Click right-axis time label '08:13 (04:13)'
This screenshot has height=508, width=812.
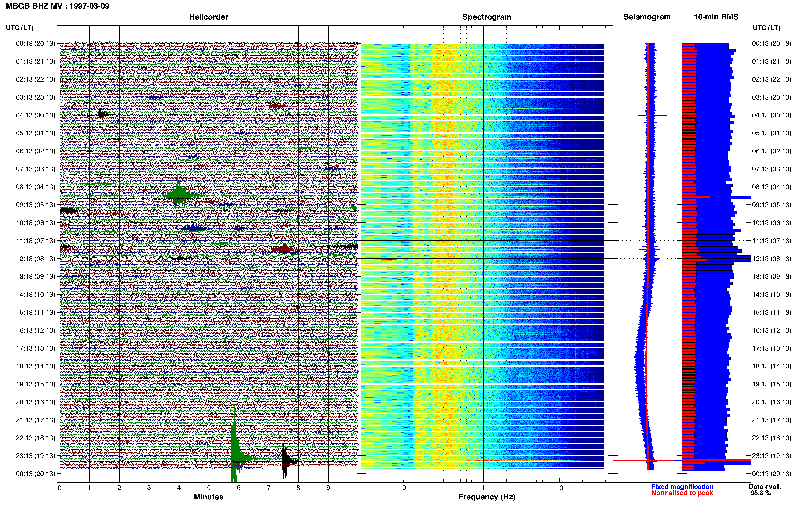click(x=772, y=187)
